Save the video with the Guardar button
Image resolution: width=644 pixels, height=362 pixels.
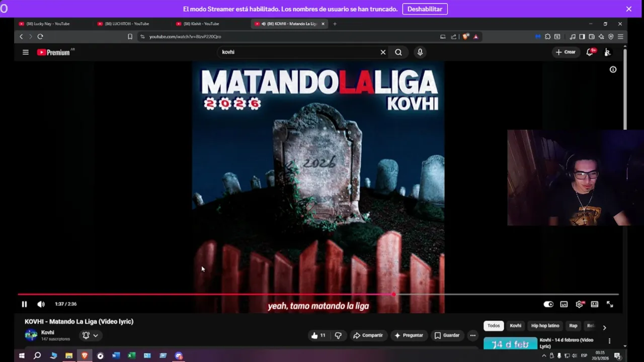447,335
